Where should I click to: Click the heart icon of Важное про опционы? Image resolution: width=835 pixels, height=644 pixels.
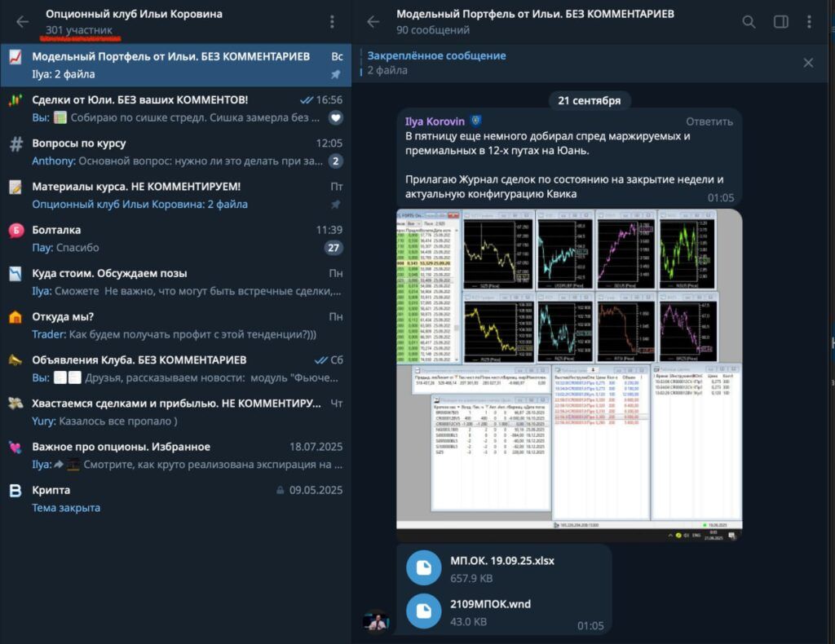pos(15,447)
